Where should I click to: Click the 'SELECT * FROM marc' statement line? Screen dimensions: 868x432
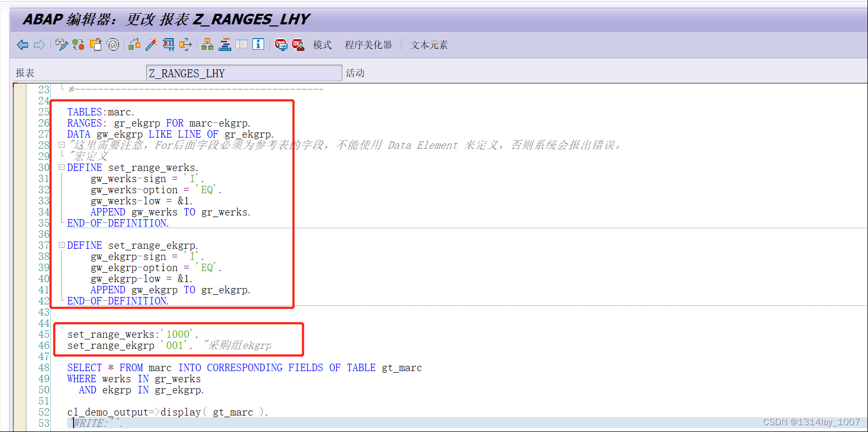click(245, 367)
